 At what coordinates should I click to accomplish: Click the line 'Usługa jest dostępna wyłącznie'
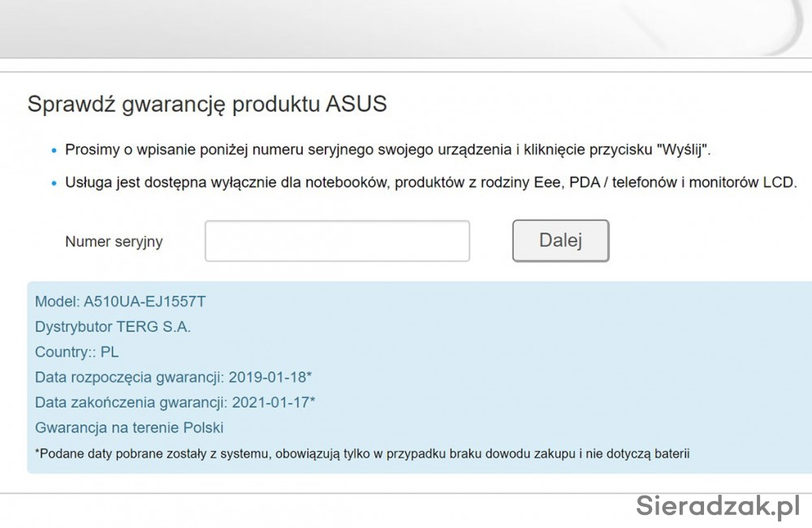(x=431, y=183)
